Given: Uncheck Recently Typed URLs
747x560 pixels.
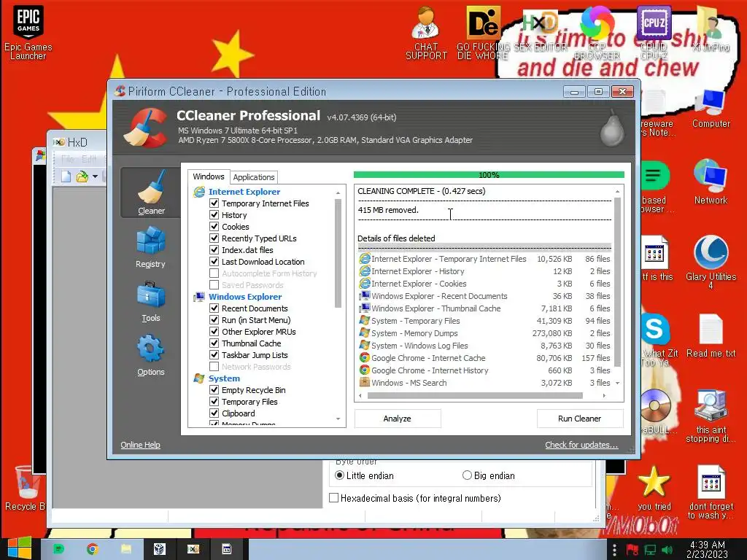Looking at the screenshot, I should [214, 238].
